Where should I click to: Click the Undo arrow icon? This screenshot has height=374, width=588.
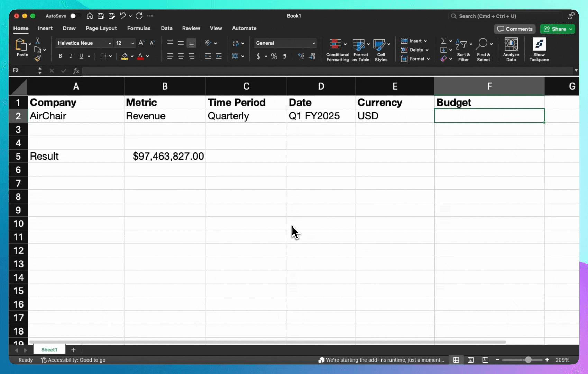point(122,16)
